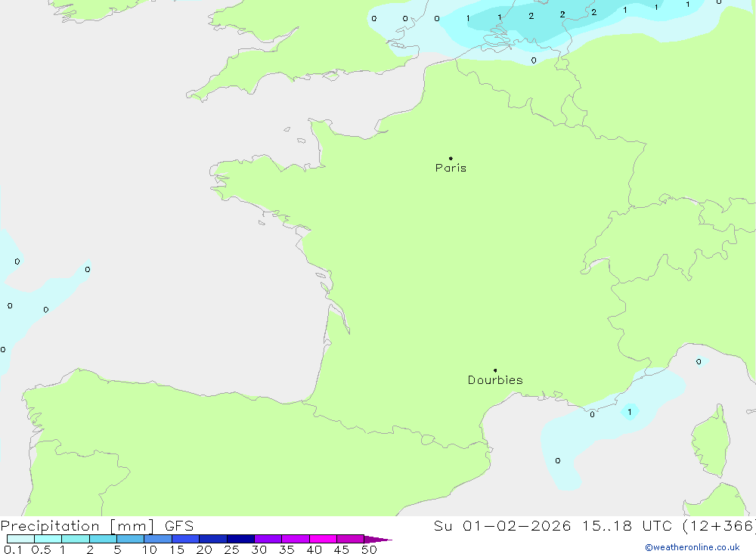The width and height of the screenshot is (756, 554).
Task: Pick the 10–15 mm medium blue swatch
Action: tap(158, 539)
